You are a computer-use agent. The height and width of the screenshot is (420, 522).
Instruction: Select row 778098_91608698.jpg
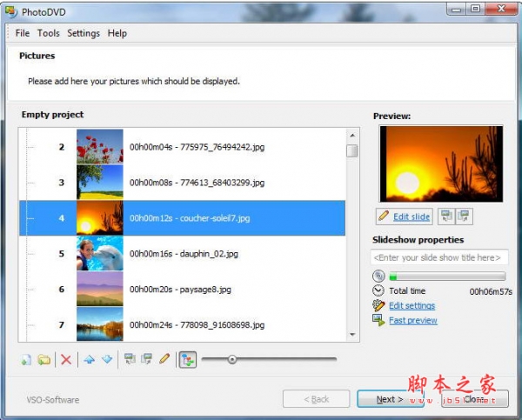[183, 324]
